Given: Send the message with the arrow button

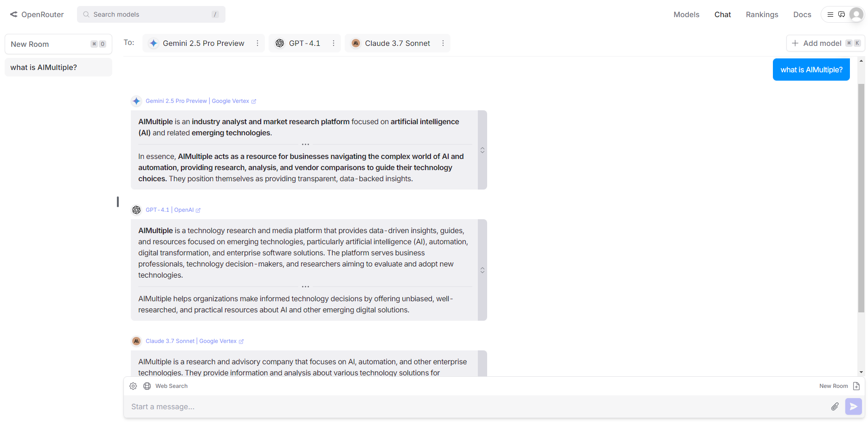Looking at the screenshot, I should pos(853,406).
